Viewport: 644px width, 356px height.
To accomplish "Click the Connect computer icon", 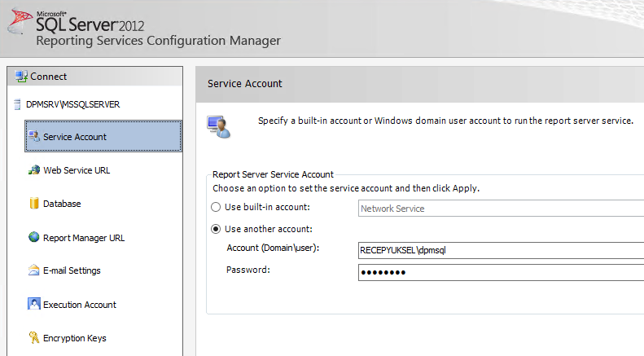I will [21, 76].
